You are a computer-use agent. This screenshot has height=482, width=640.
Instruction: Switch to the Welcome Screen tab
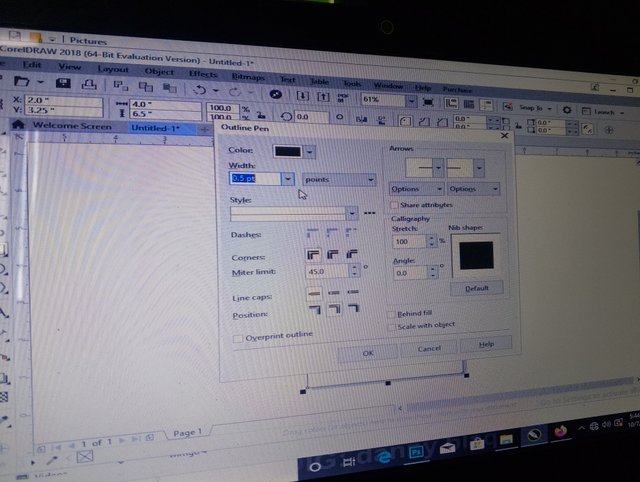click(71, 126)
